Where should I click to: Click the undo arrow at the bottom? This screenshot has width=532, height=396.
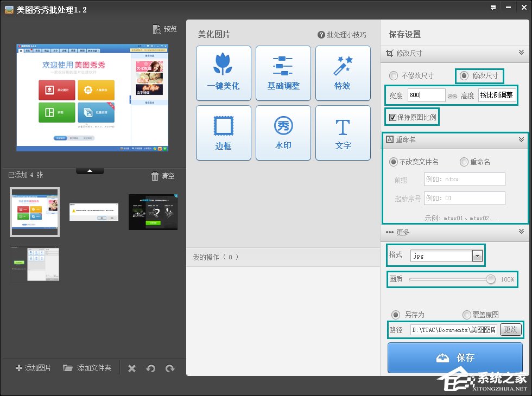point(151,368)
